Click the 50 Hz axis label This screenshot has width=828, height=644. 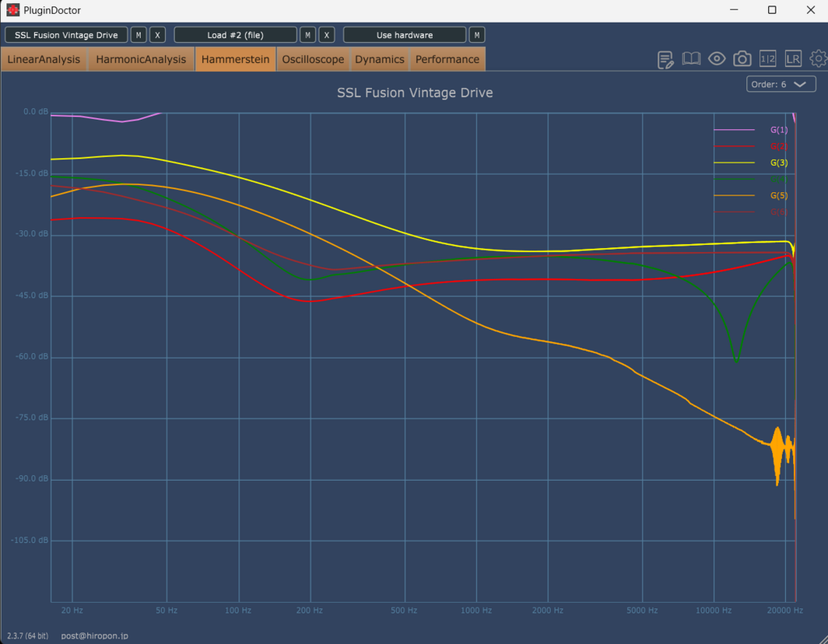[x=167, y=610]
